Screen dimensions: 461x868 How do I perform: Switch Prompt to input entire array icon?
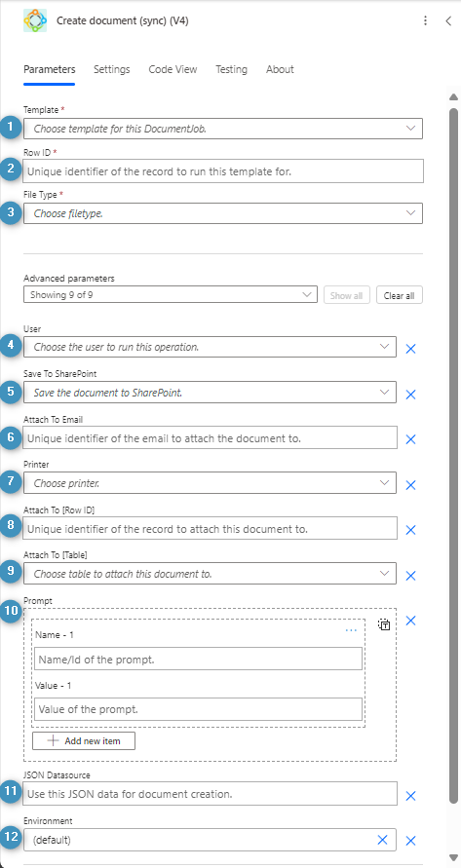(x=385, y=624)
